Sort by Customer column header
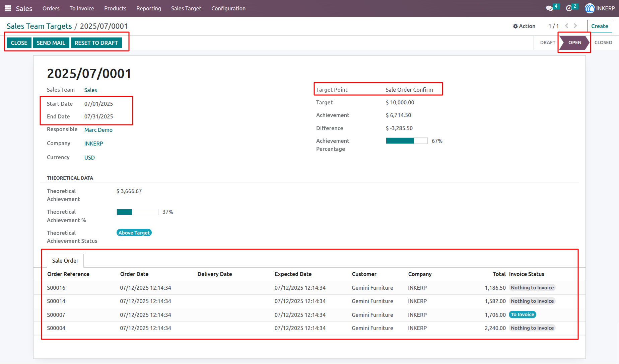The height and width of the screenshot is (364, 619). coord(364,274)
